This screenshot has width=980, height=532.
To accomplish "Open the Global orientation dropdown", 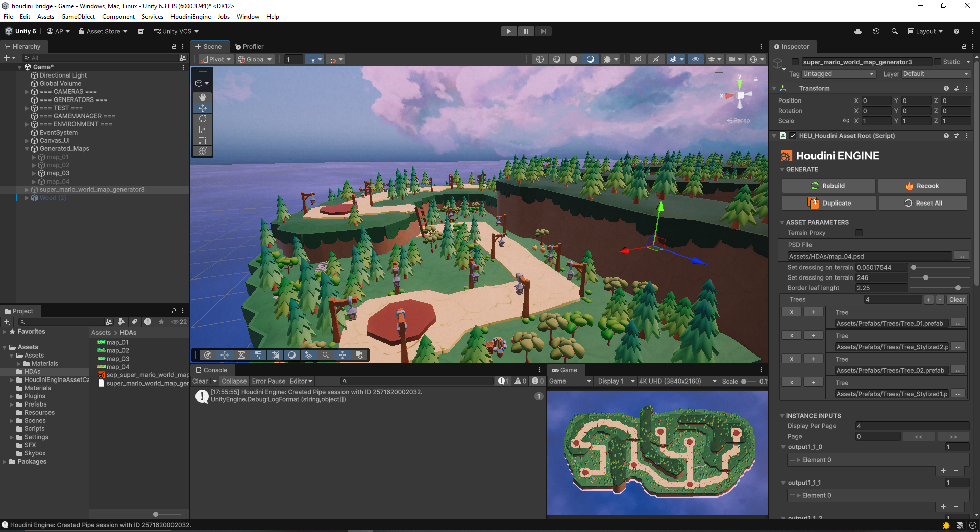I will click(255, 59).
